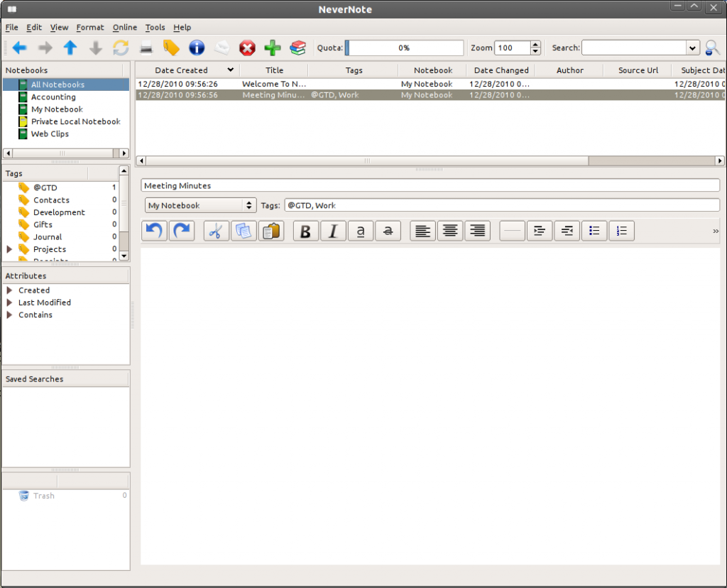This screenshot has height=588, width=727.
Task: Open tag assignment with the yellow tag icon
Action: [171, 48]
